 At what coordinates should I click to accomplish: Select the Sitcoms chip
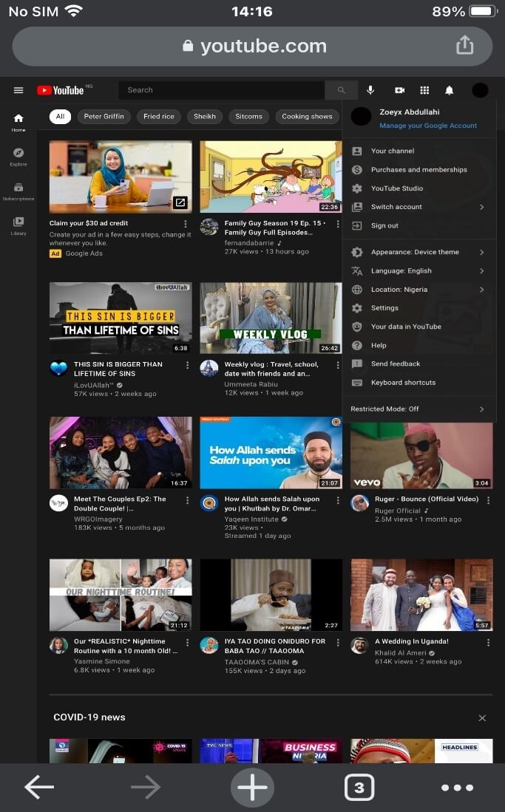249,117
